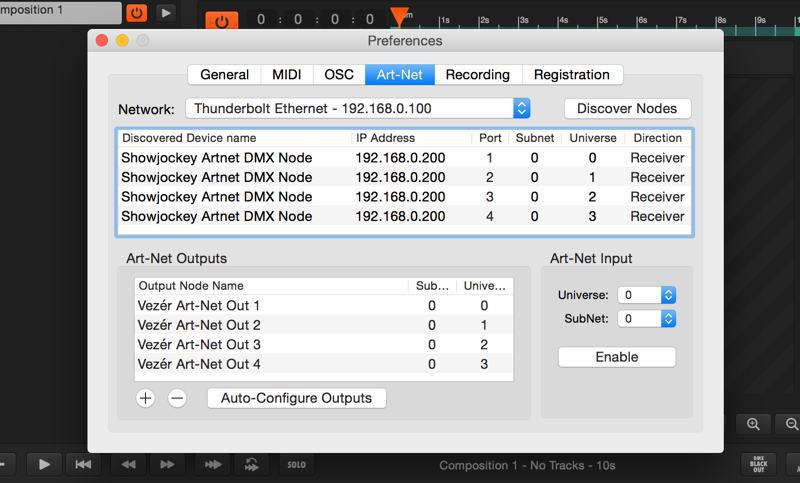Image resolution: width=800 pixels, height=483 pixels.
Task: Toggle the SOLO button
Action: [296, 464]
